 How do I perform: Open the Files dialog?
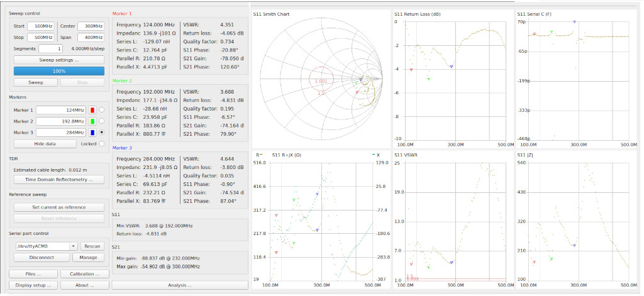pyautogui.click(x=33, y=274)
